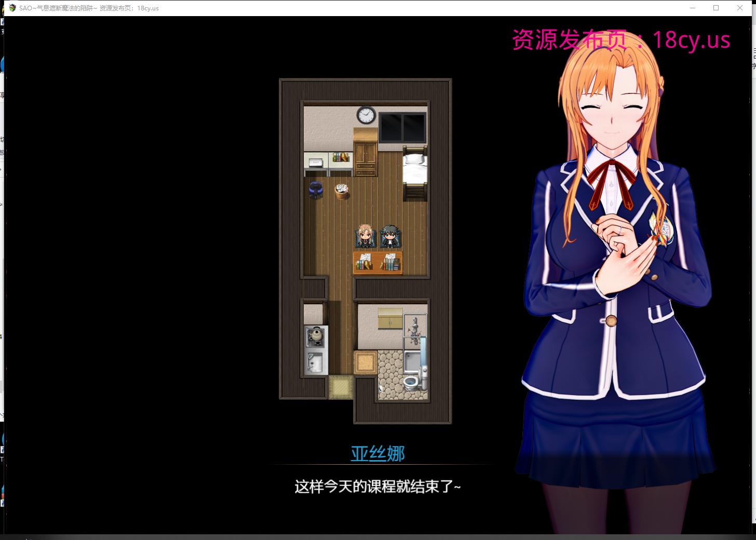Click the bed on the right side

415,173
